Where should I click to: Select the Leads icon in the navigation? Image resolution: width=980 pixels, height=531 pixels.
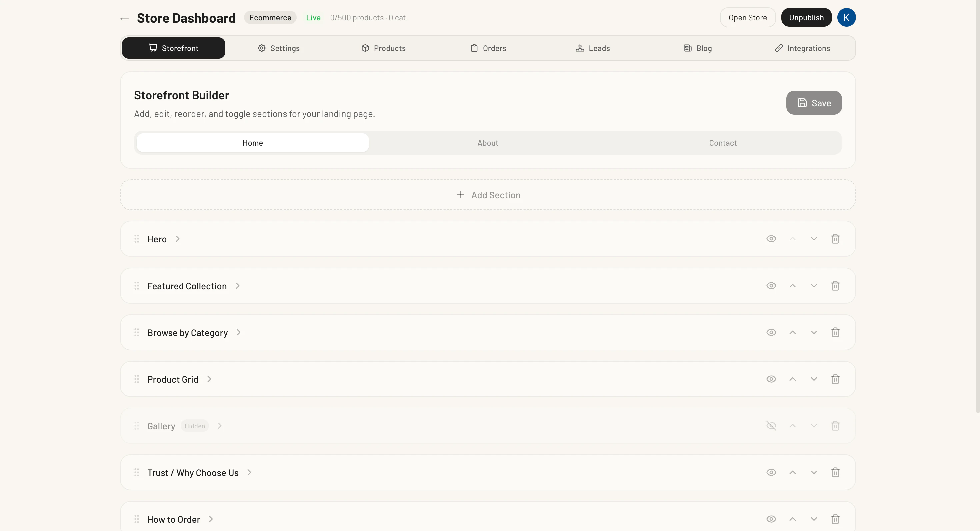(580, 48)
